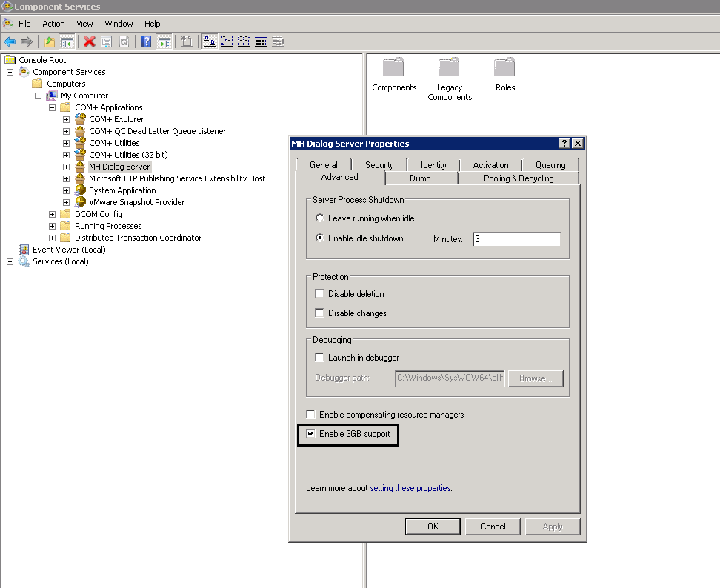
Task: Select COM+ Explorer application in tree
Action: click(116, 119)
